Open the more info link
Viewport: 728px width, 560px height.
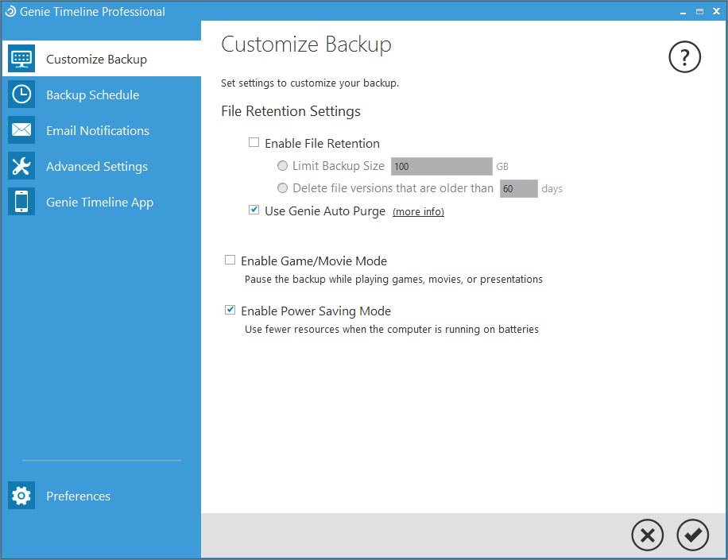pyautogui.click(x=418, y=211)
